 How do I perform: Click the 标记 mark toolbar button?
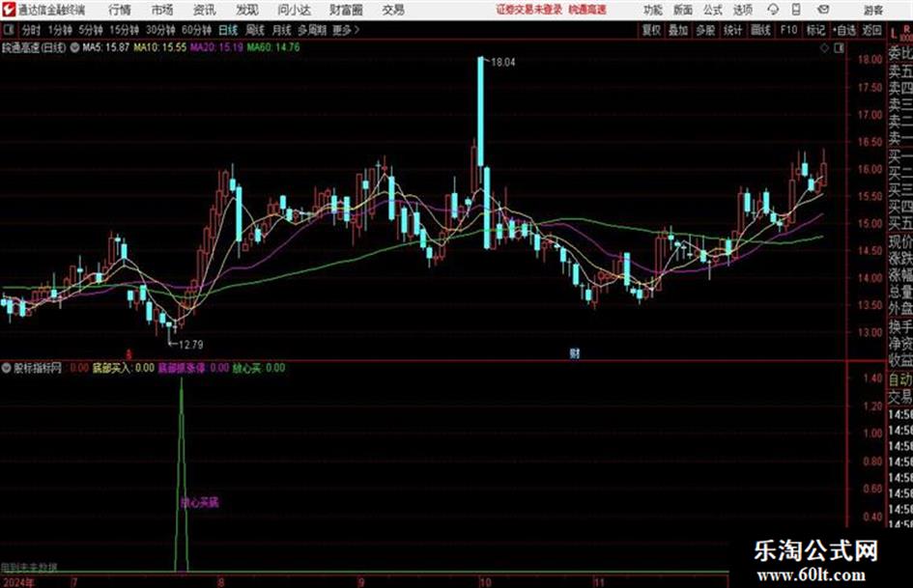click(x=815, y=30)
